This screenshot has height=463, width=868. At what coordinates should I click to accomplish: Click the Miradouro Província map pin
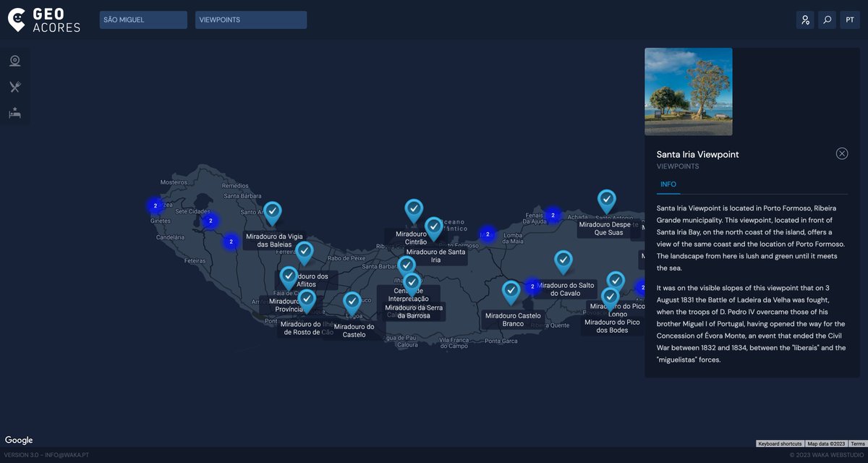(x=289, y=279)
